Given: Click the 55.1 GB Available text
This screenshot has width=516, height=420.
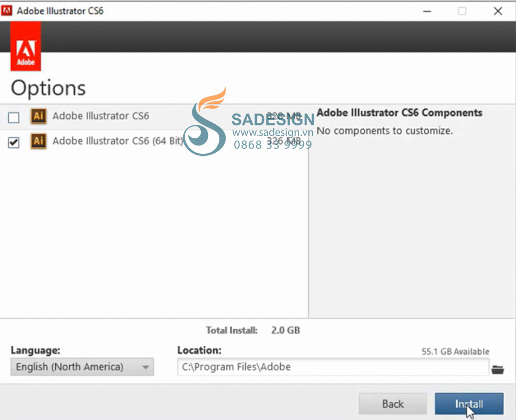Looking at the screenshot, I should [x=456, y=351].
